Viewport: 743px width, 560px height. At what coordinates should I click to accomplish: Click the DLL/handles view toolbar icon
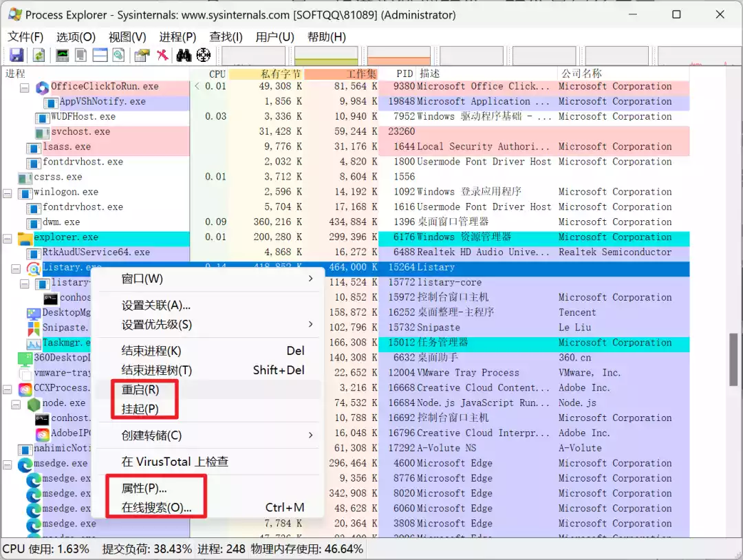118,56
